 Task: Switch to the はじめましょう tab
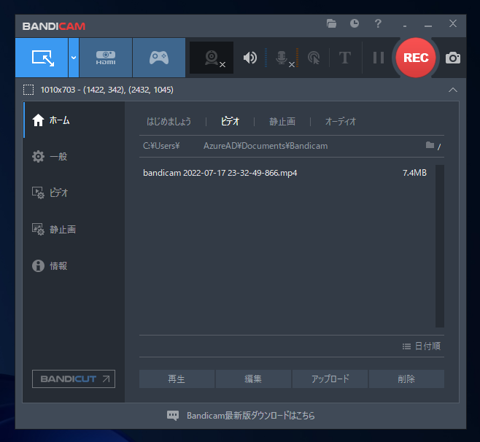(x=169, y=121)
